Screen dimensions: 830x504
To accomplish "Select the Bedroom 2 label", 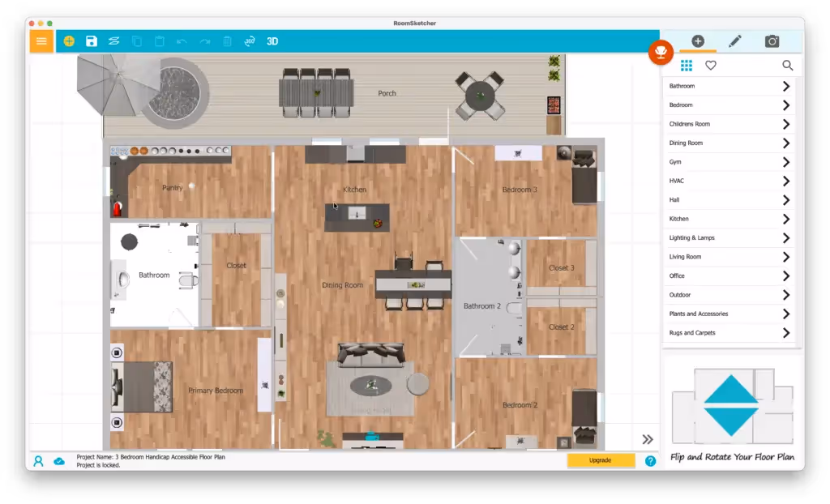I will click(x=520, y=405).
